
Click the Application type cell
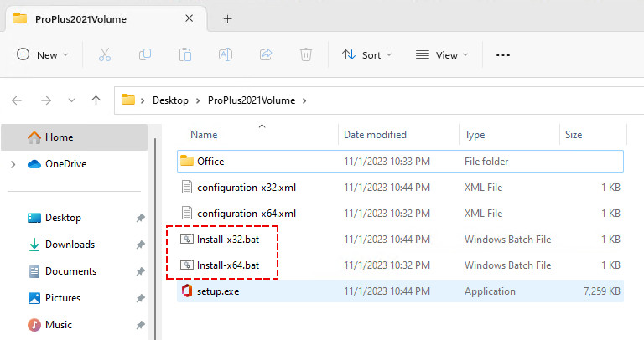[x=490, y=291]
